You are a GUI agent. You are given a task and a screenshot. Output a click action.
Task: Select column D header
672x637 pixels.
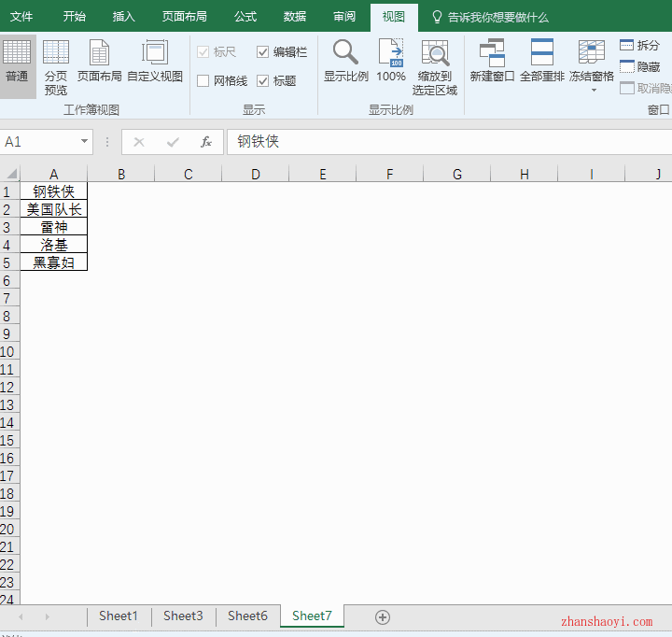[256, 174]
